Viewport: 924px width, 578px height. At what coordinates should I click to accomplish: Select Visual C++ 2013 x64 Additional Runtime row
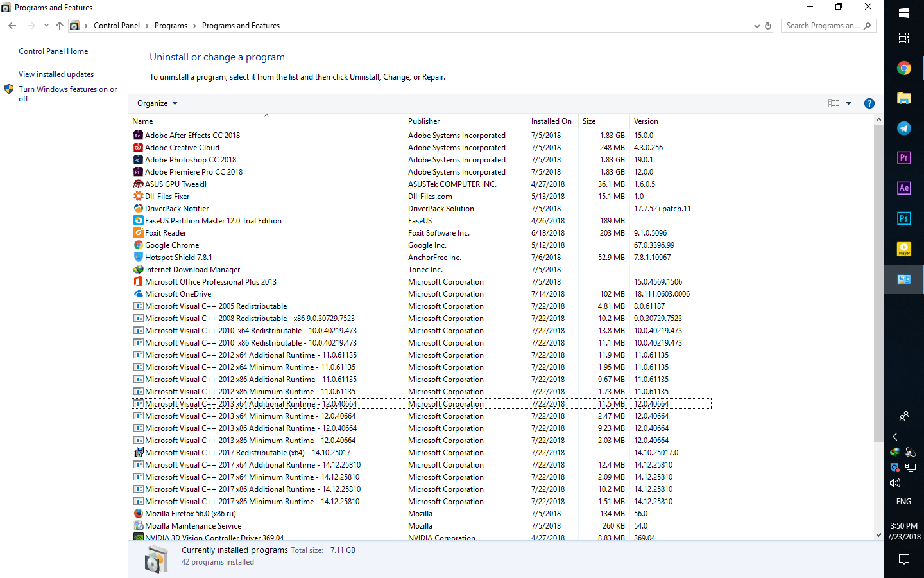tap(422, 404)
